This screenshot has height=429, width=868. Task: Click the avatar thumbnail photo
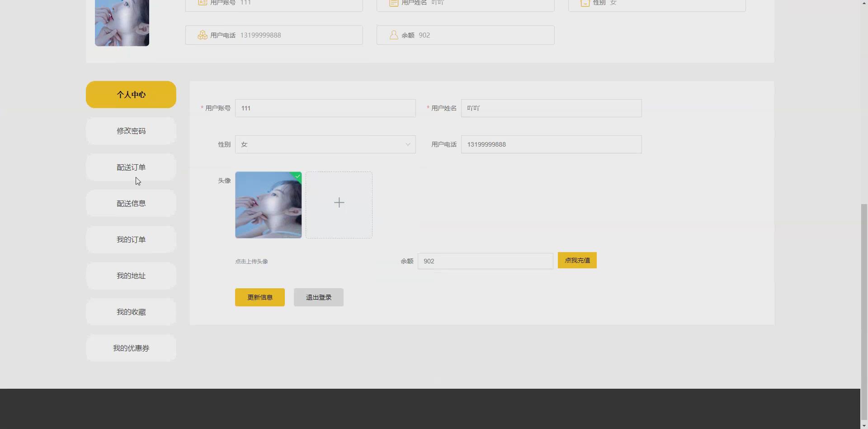point(268,205)
